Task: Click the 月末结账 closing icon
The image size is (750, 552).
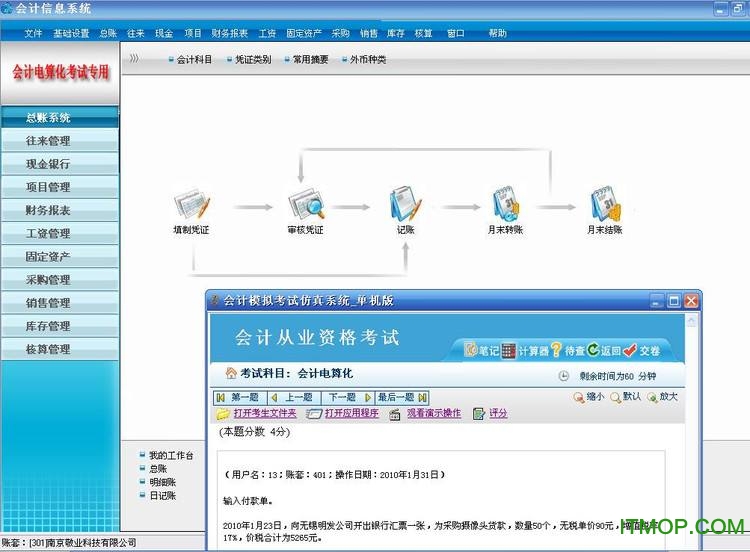Action: coord(603,204)
